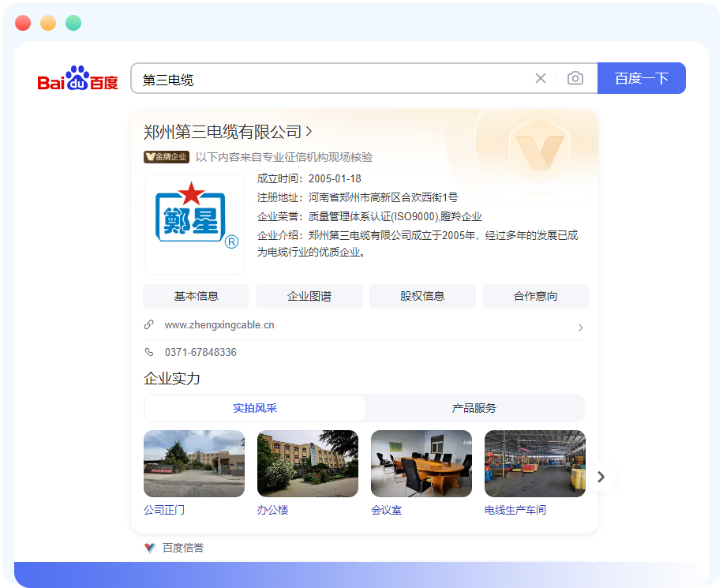723x588 pixels.
Task: Click the 百度一下 search button
Action: [642, 78]
